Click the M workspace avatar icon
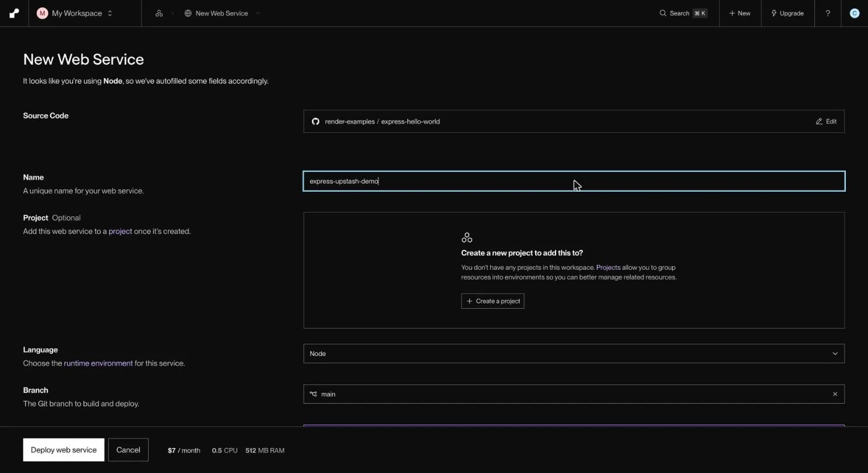Image resolution: width=868 pixels, height=473 pixels. (42, 13)
